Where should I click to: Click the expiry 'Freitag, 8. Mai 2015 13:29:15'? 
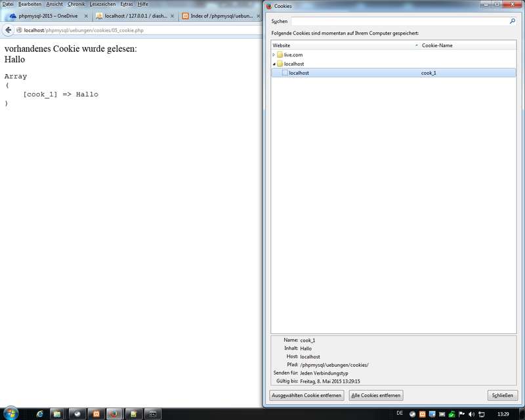(330, 381)
